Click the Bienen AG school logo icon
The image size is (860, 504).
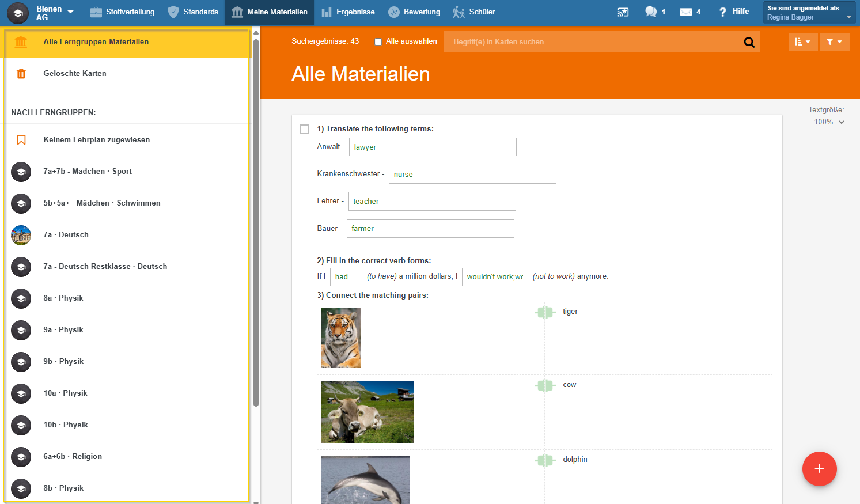(18, 12)
